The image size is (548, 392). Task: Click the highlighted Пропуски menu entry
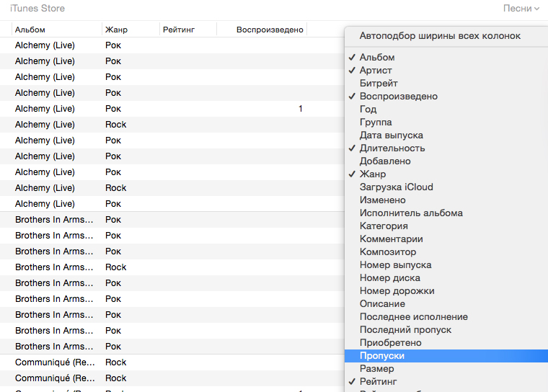click(x=446, y=356)
